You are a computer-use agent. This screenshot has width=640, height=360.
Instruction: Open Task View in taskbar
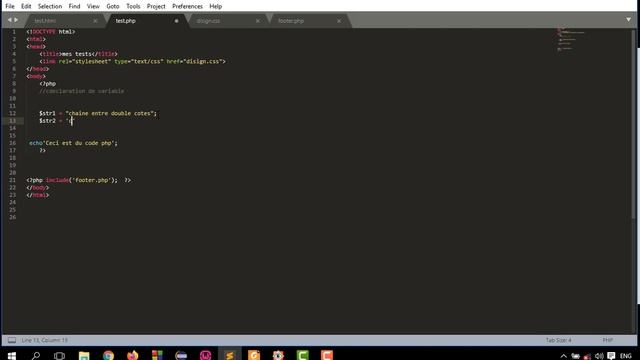coord(59,356)
